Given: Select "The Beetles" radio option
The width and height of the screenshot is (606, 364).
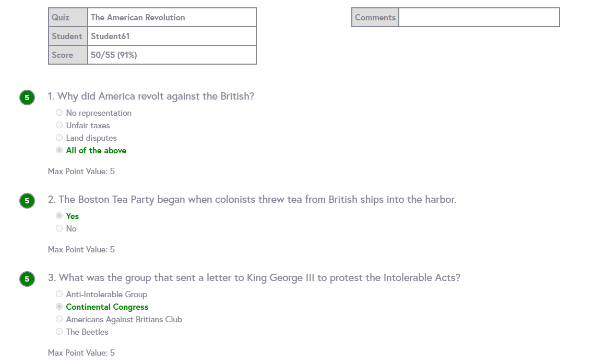Looking at the screenshot, I should click(60, 332).
